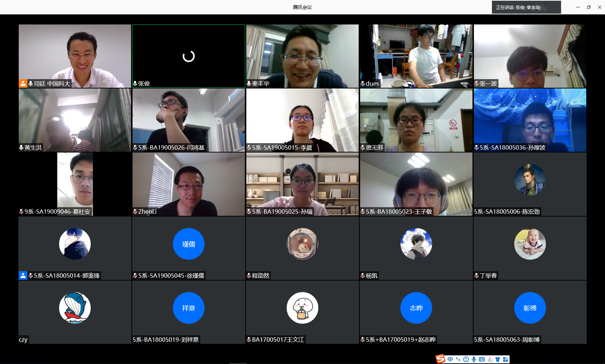Select 张俊's loading black video tile
Screen dimensions: 605x364
coord(189,56)
